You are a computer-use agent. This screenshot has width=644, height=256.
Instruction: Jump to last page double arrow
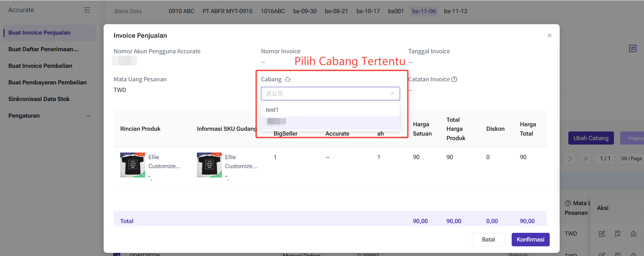(x=585, y=158)
